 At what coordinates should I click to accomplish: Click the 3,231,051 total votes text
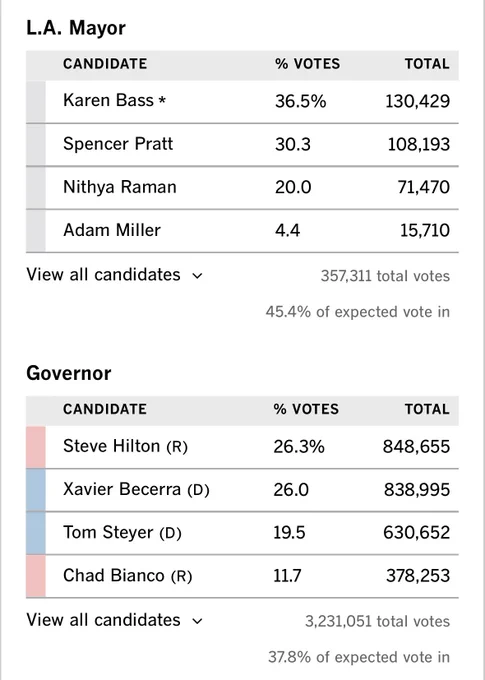coord(377,621)
